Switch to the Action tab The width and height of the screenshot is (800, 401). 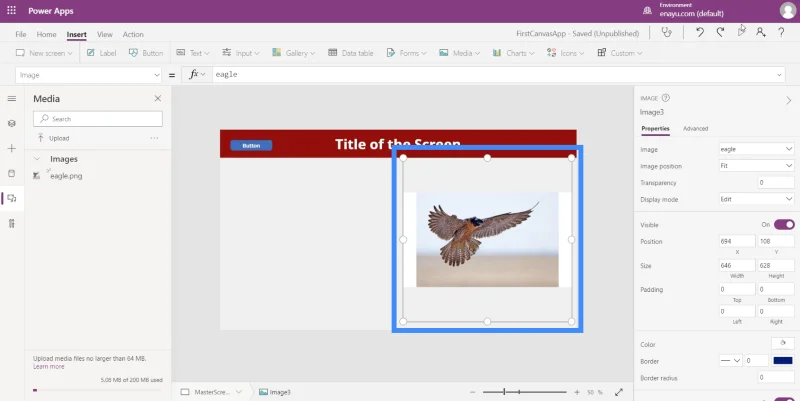pos(133,34)
